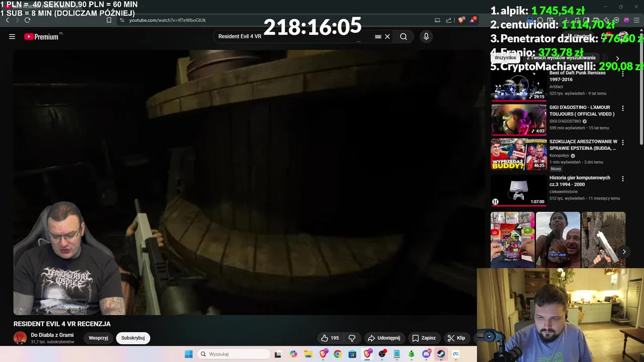Share this page via the address bar share icon
The height and width of the screenshot is (362, 644).
tap(449, 20)
